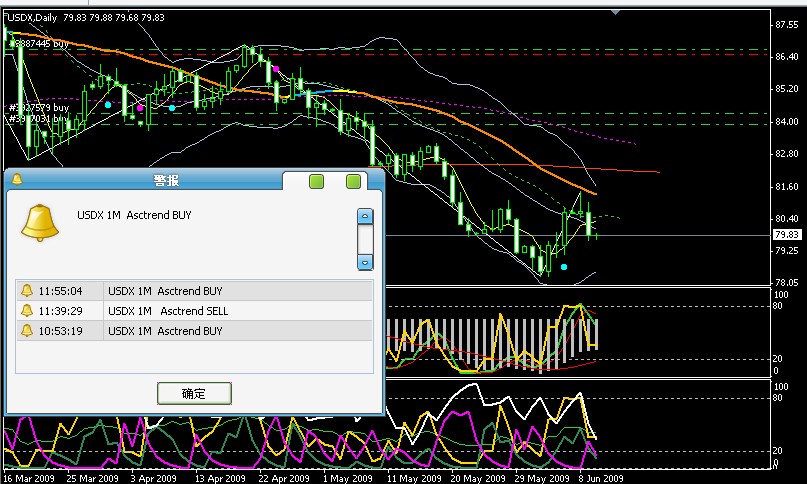The height and width of the screenshot is (484, 807).
Task: Select the 'USDX 1M Asctrend SELL' alert row
Action: 194,310
